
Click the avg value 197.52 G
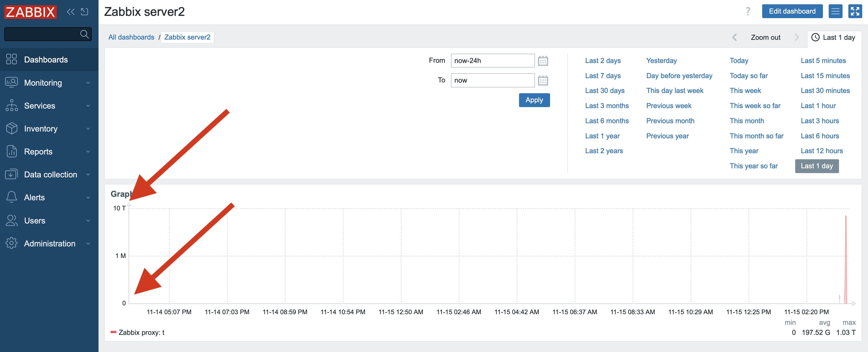click(815, 332)
